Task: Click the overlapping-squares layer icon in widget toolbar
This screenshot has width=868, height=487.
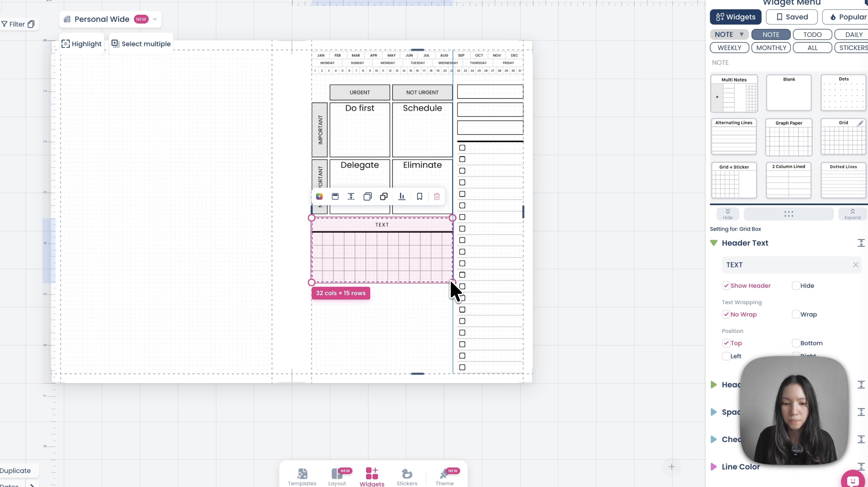Action: pos(384,196)
